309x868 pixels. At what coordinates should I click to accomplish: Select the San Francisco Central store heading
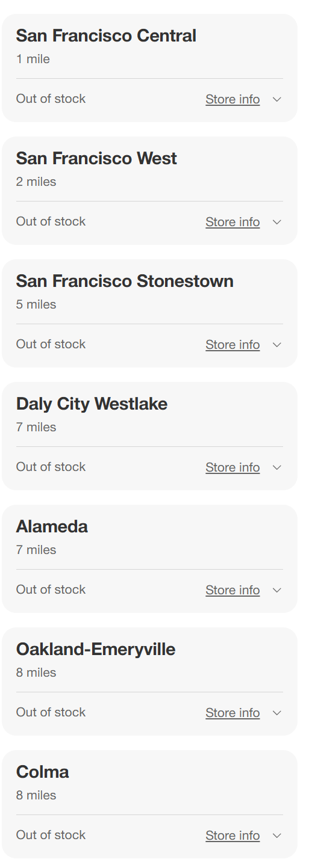tap(106, 36)
